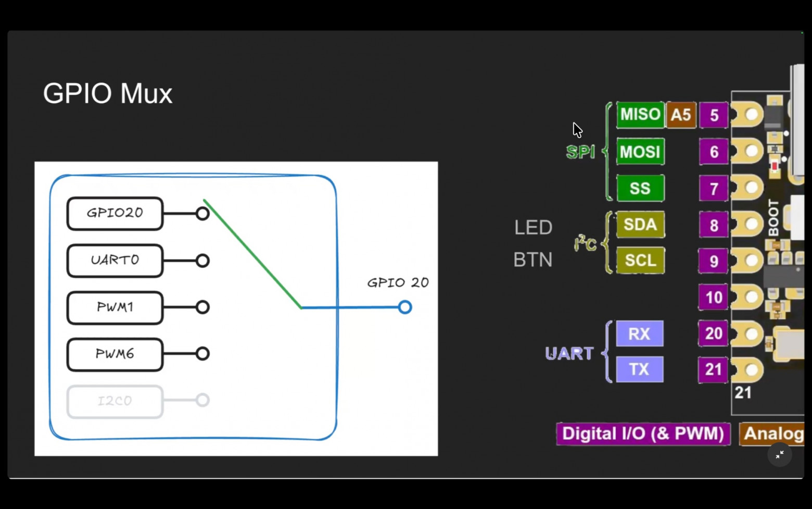Click the brown A5 analog label
Image resolution: width=812 pixels, height=509 pixels.
point(681,115)
